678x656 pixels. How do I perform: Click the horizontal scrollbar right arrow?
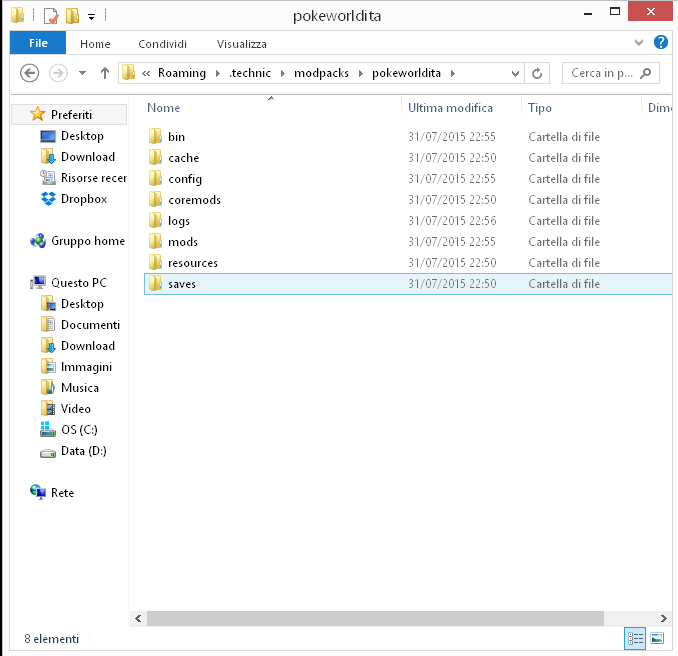tap(663, 618)
